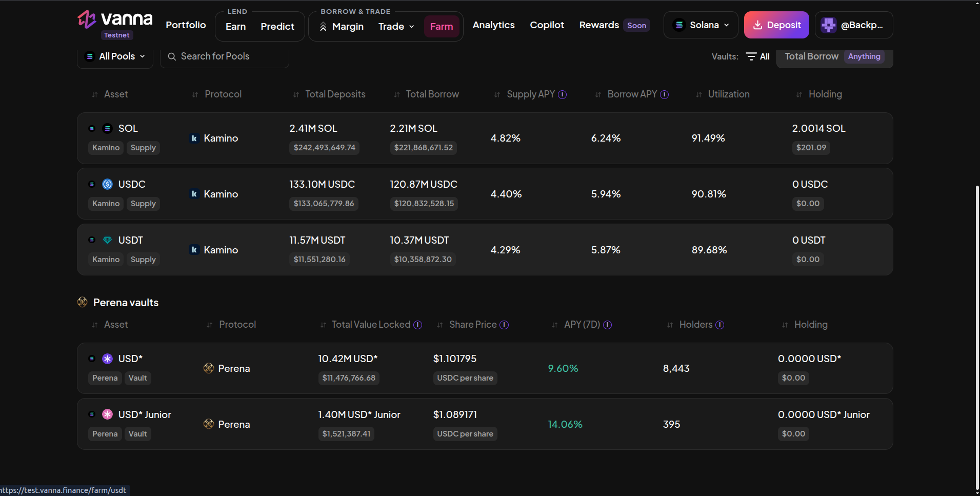Go to the Portfolio page
Screen dimensions: 980x496
click(x=186, y=25)
